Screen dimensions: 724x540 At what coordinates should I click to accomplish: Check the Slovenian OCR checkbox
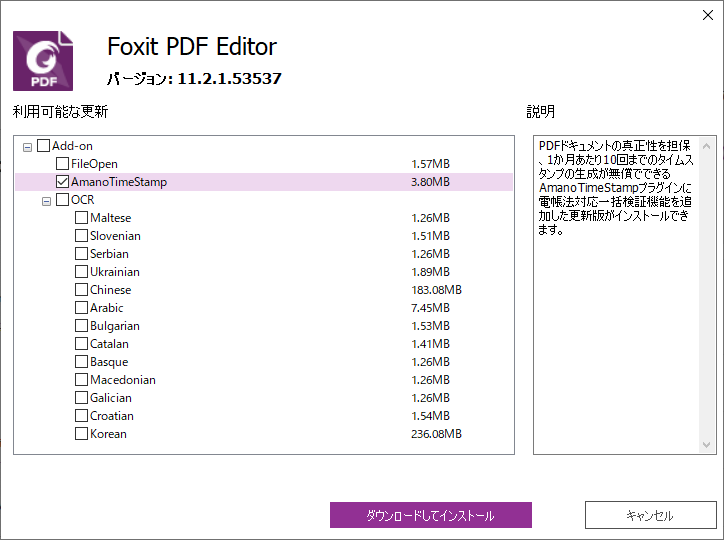81,236
